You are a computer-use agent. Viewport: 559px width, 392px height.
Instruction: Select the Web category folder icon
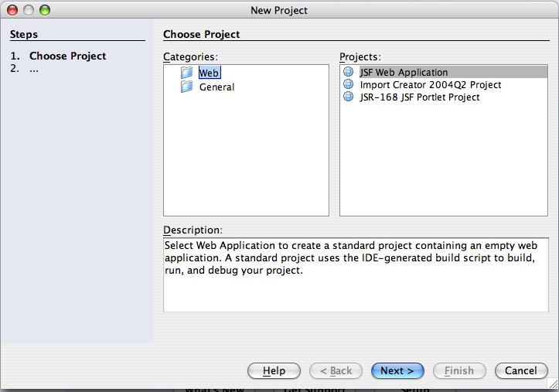tap(186, 73)
